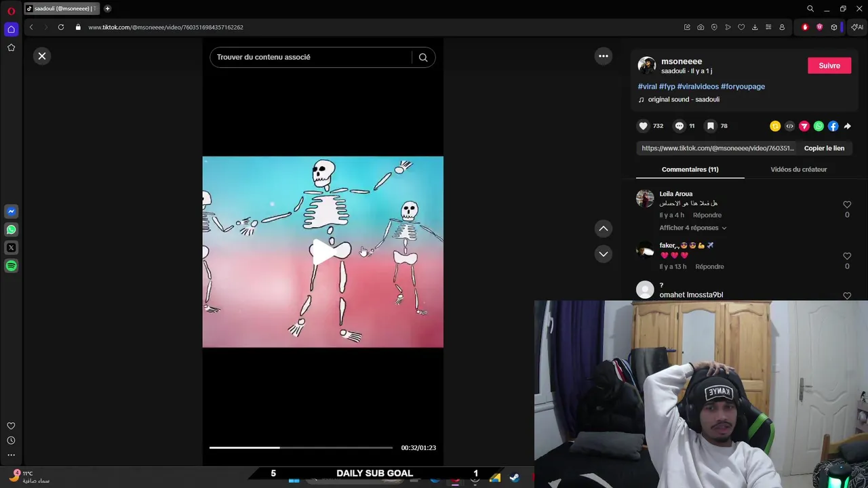Like the 'omahet lmossta9bl' comment
Screen dimensions: 868x488
pos(847,296)
